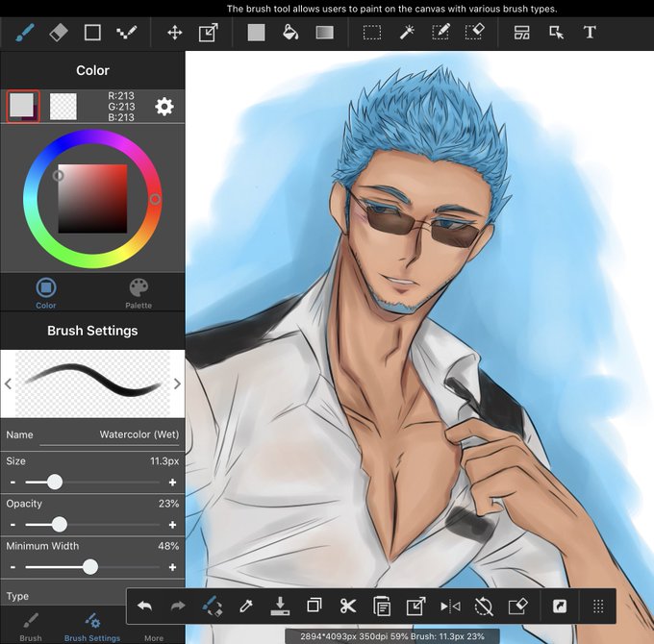Select the rectangular Selection tool
Viewport: 654px width, 644px height.
(371, 33)
